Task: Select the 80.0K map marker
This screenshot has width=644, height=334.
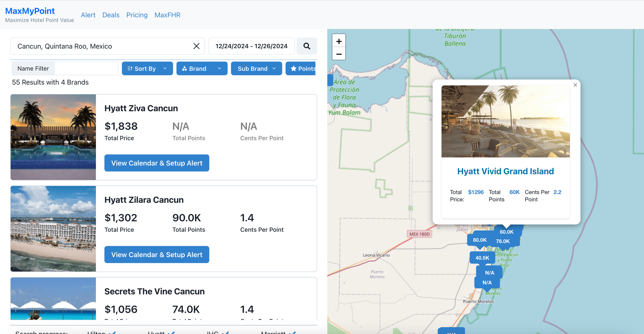Action: (x=479, y=240)
